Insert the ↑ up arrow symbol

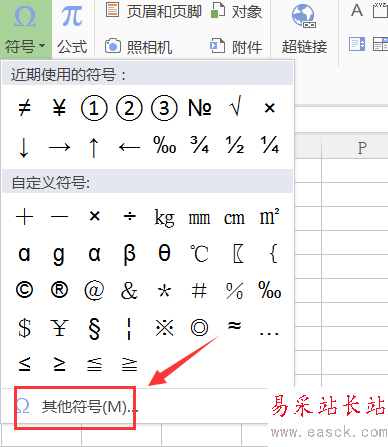point(94,147)
